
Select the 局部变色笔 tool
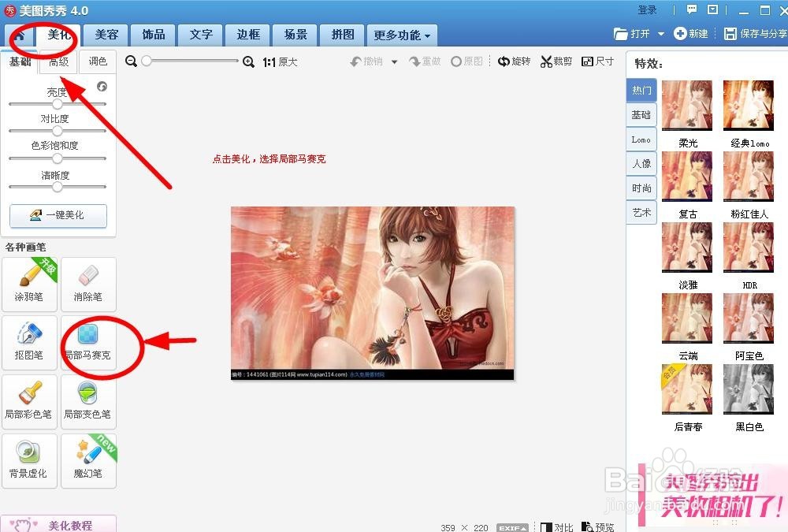[x=88, y=402]
